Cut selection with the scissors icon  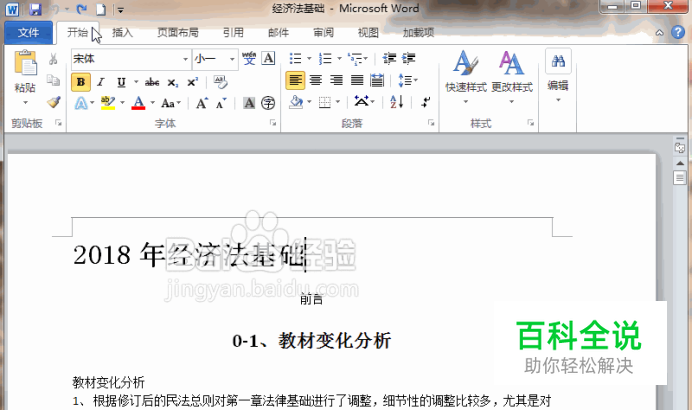pyautogui.click(x=53, y=59)
